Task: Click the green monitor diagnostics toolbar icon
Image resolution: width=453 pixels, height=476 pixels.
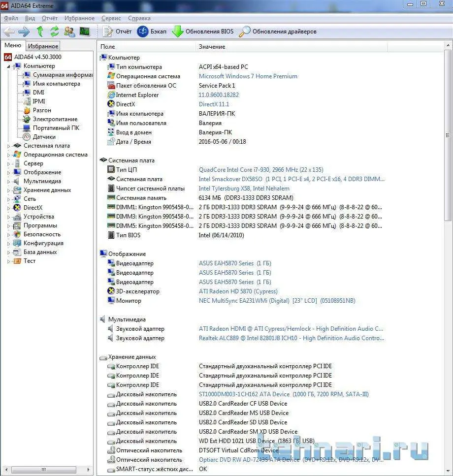Action: point(85,32)
